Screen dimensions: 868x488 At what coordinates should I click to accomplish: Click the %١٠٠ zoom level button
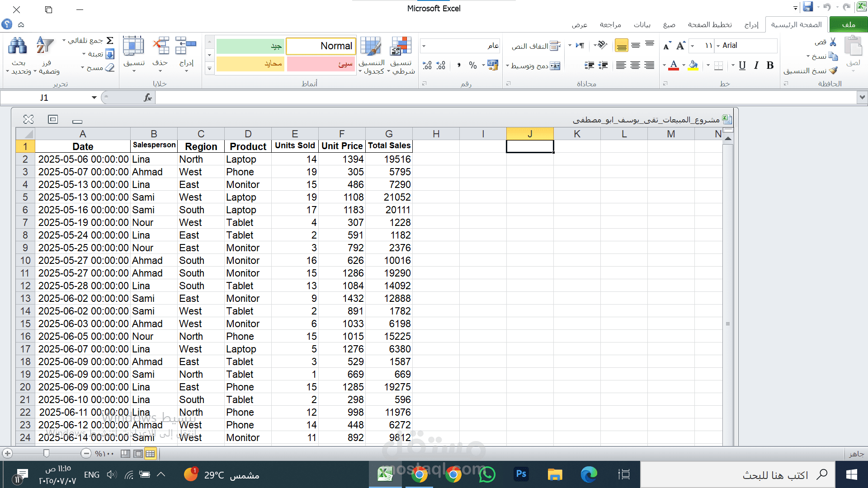tap(104, 453)
